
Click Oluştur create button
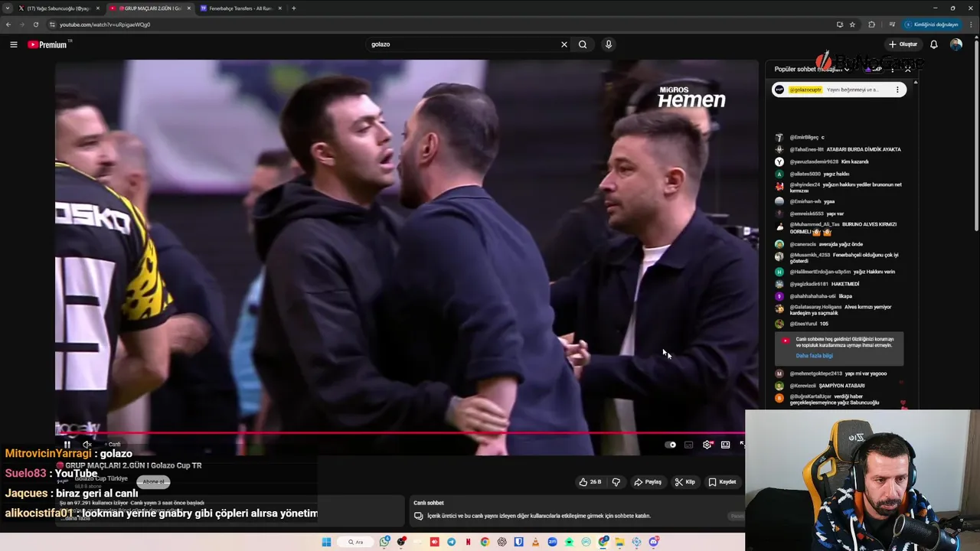[903, 44]
